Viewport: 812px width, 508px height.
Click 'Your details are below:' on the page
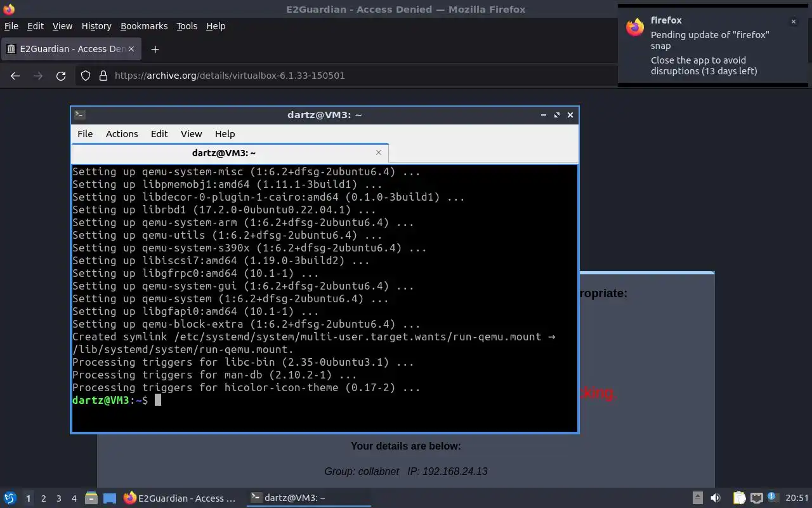(x=406, y=446)
